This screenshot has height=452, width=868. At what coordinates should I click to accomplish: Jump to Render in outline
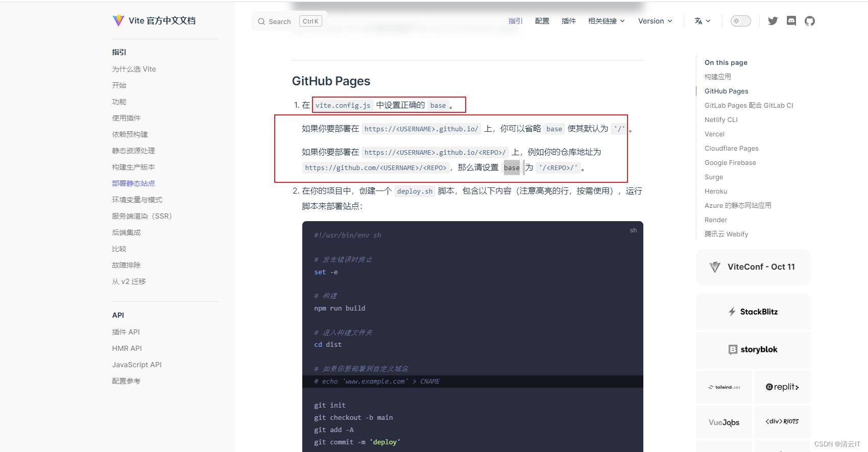pos(716,220)
